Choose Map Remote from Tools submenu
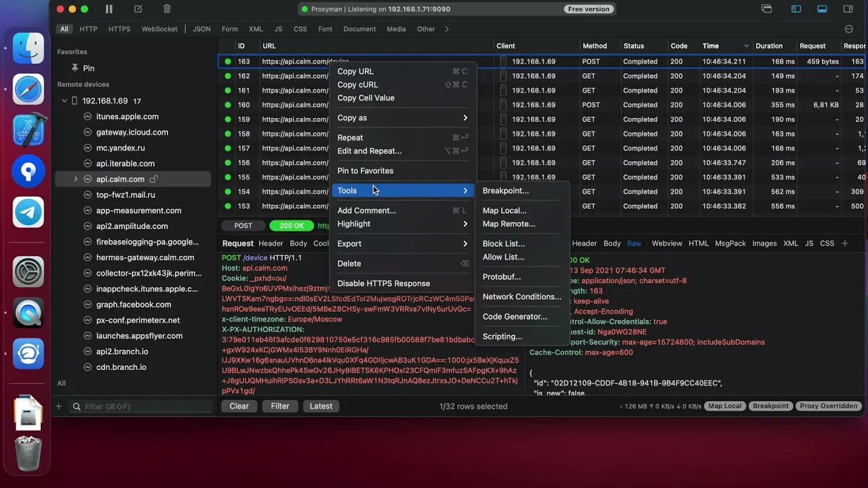This screenshot has height=488, width=868. (x=522, y=224)
